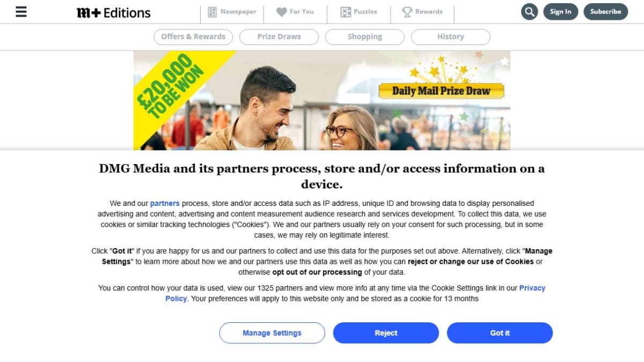Reject cookies with the Reject button
The image size is (644, 362).
(x=386, y=333)
